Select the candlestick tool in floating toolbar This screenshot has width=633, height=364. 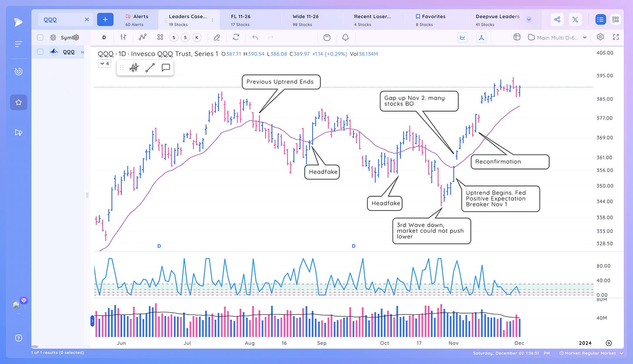coord(134,68)
